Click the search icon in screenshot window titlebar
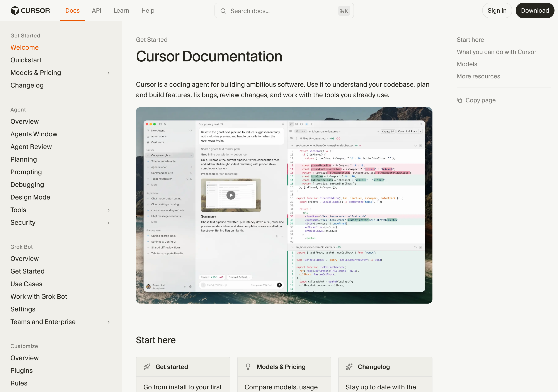This screenshot has width=558, height=392. [165, 124]
